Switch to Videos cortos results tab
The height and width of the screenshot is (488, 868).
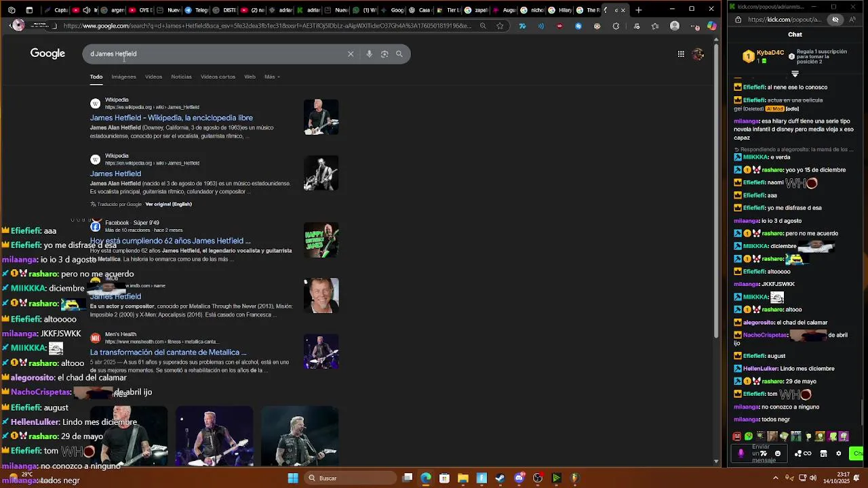[218, 77]
